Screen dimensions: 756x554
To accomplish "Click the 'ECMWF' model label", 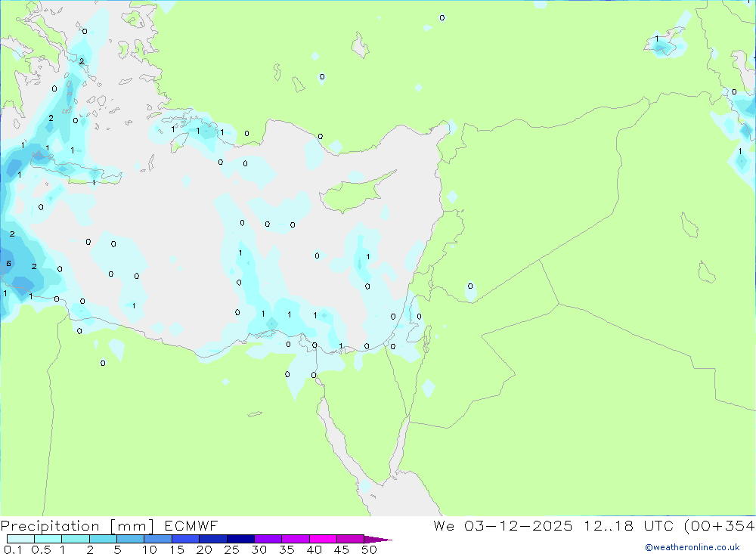I will 191,526.
